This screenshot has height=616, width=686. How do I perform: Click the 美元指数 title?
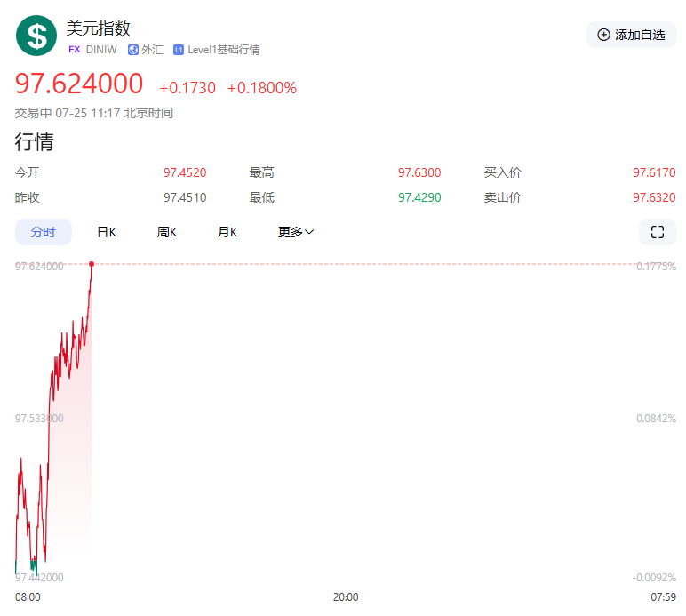point(99,28)
